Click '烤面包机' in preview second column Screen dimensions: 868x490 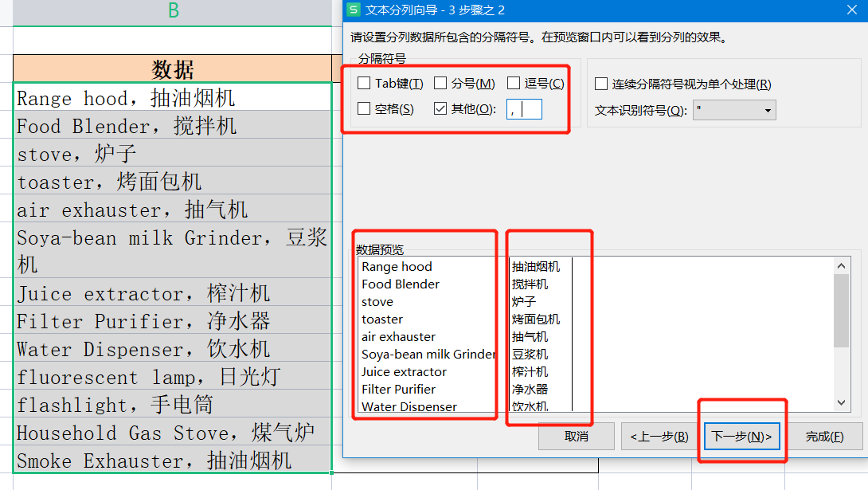(x=536, y=319)
